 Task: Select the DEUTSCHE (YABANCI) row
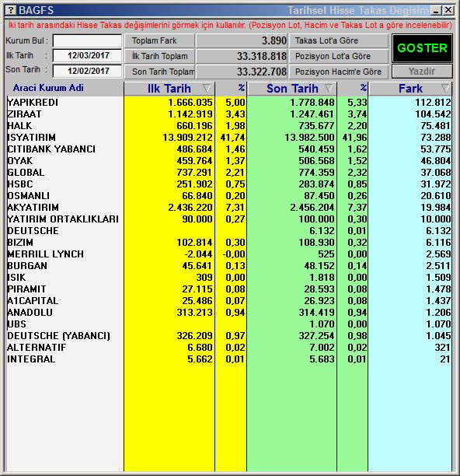(229, 335)
